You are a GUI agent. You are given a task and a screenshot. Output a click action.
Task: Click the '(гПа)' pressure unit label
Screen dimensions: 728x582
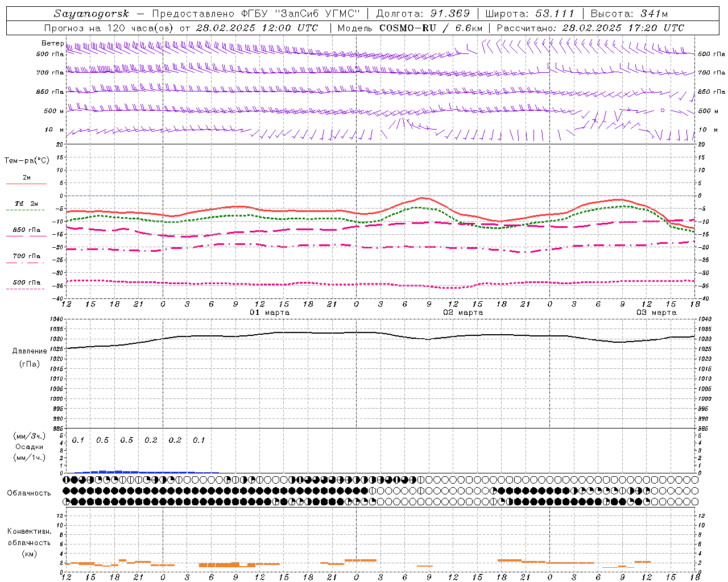tap(30, 364)
